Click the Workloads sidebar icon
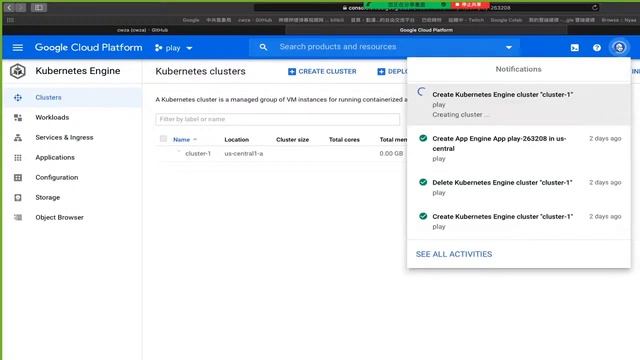640x360 pixels. 18,118
